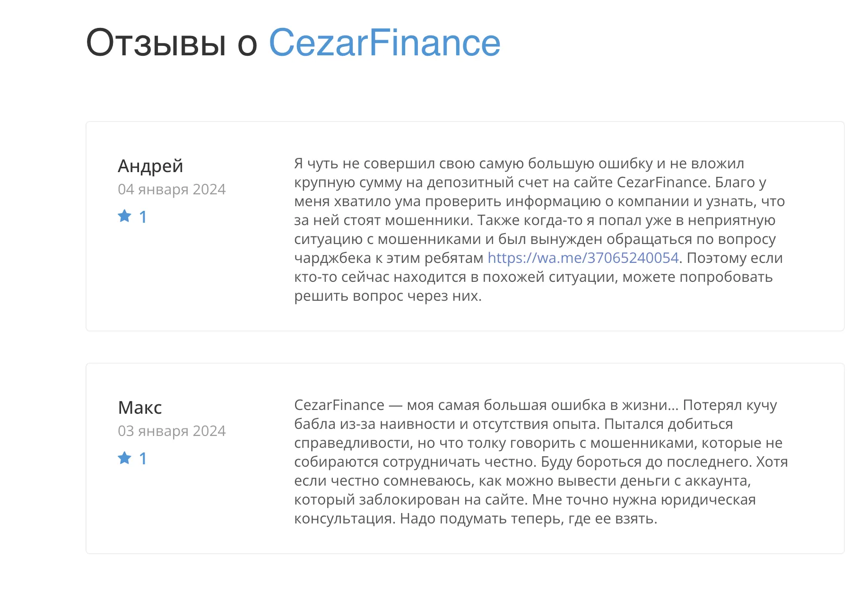Click the date 03 января 2024

(x=172, y=431)
